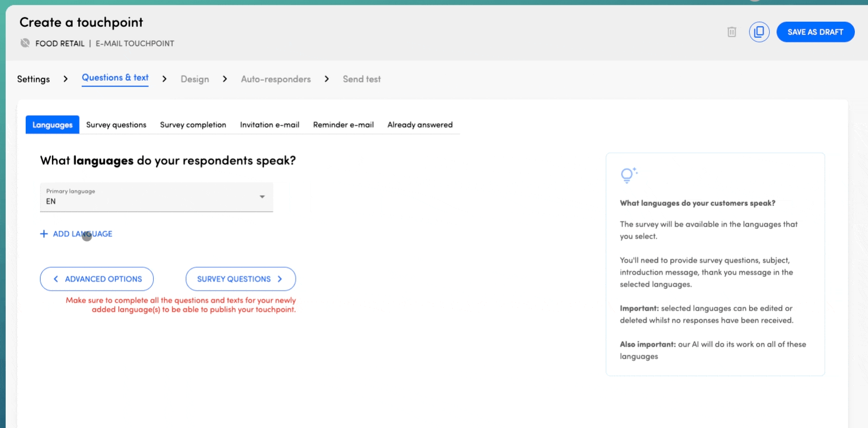868x428 pixels.
Task: Go back to the Settings step
Action: [33, 79]
